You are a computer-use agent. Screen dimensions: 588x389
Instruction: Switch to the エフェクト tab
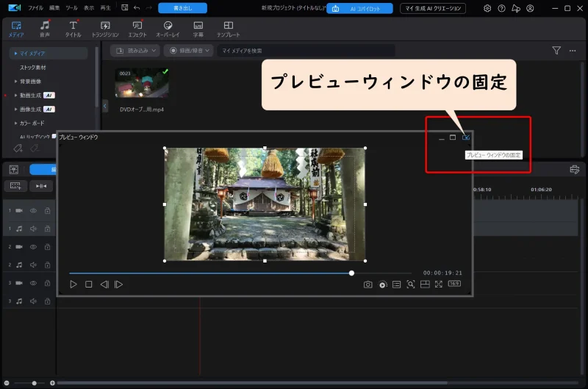[x=137, y=29]
